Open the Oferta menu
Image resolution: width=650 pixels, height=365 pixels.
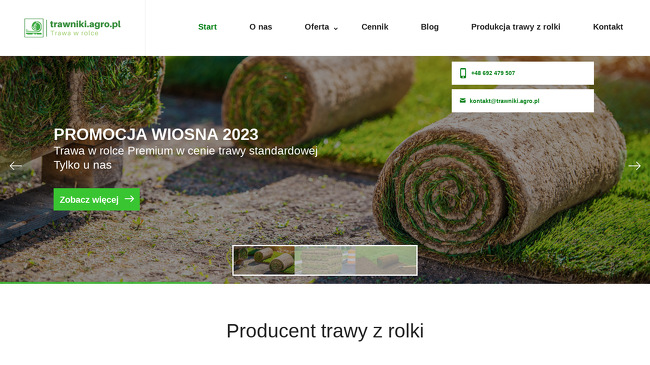[317, 27]
